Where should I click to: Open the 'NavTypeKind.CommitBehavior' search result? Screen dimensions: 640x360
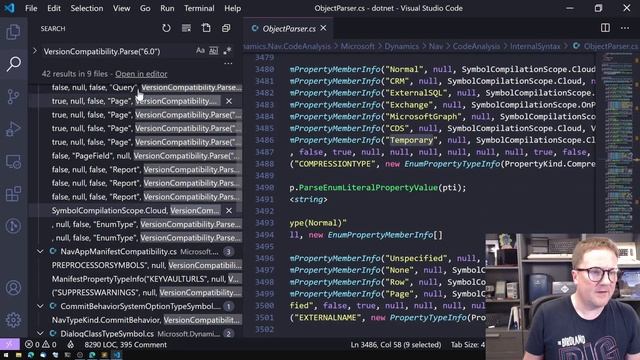(x=147, y=320)
